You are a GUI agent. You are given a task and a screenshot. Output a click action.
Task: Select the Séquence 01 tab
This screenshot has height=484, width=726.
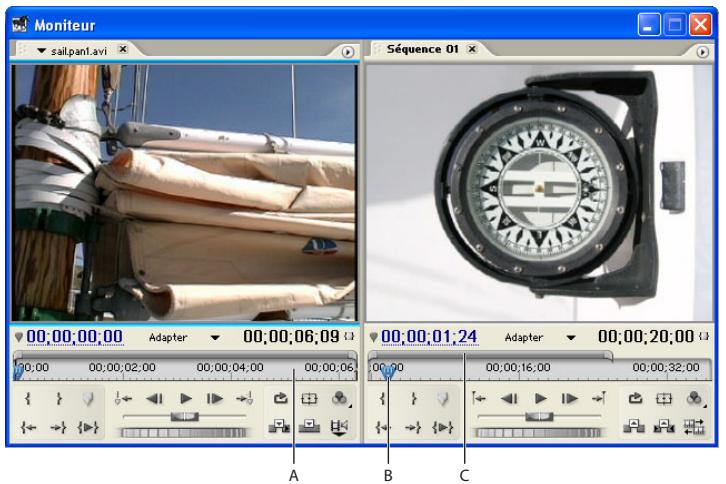tap(415, 48)
